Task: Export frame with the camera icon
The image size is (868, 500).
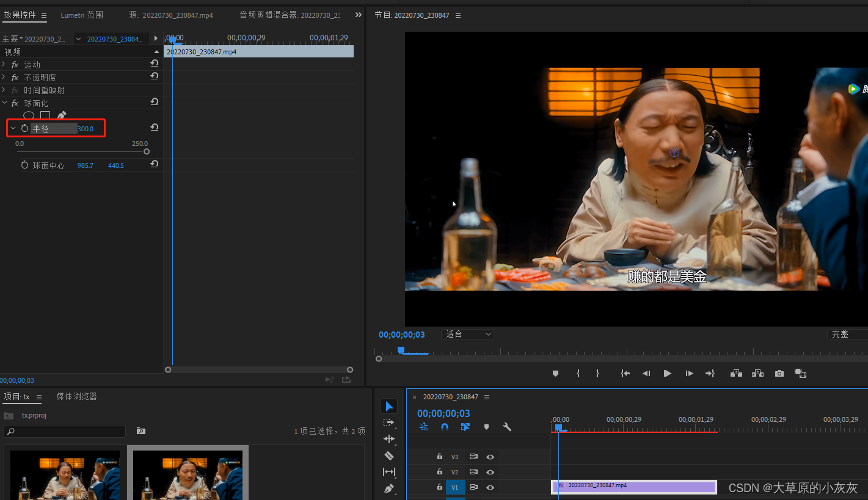Action: pos(779,373)
